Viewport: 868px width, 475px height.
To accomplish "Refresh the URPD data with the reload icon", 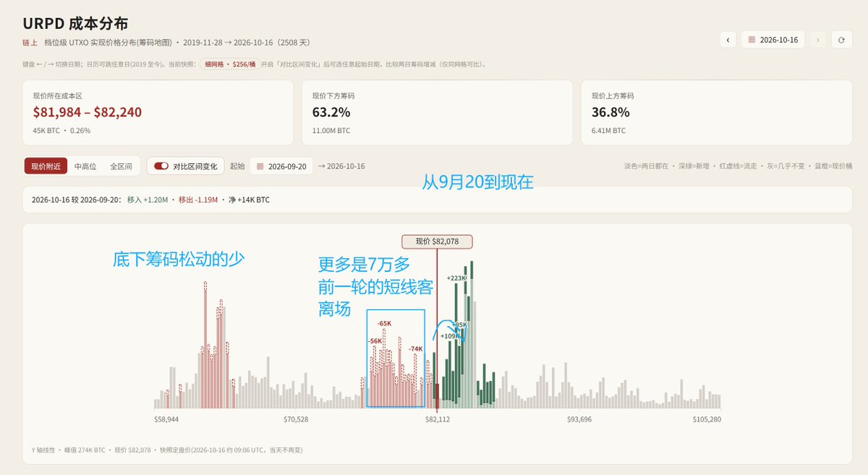I will pos(841,40).
